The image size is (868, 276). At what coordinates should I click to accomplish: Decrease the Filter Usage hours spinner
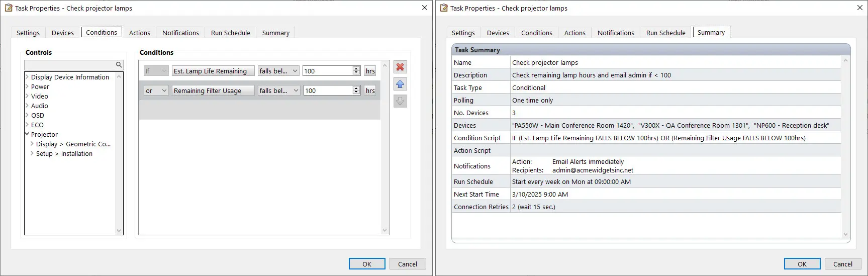(356, 93)
